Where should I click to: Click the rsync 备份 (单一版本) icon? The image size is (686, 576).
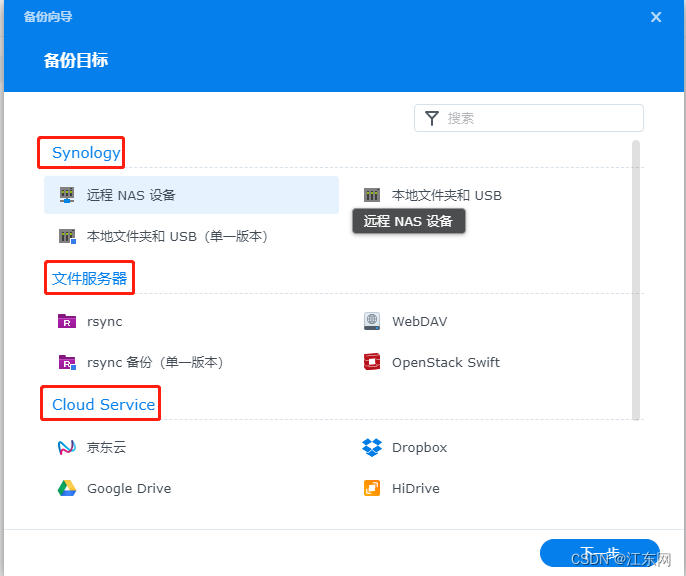pos(67,363)
